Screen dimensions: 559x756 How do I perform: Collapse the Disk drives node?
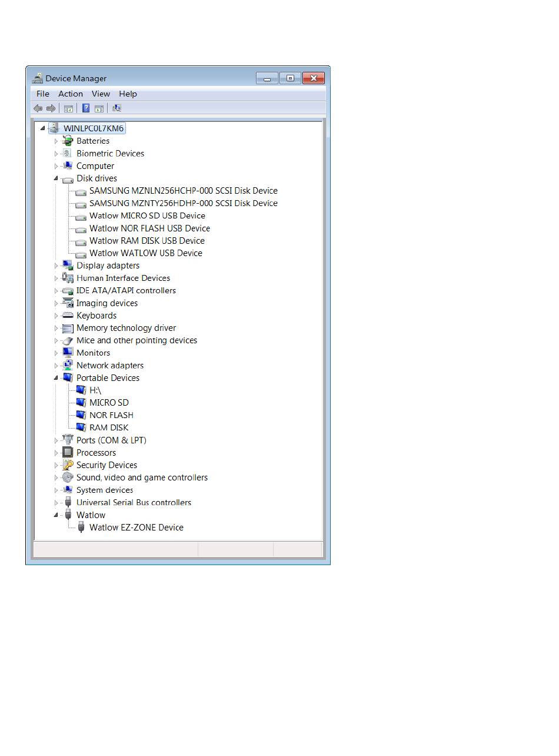click(56, 178)
